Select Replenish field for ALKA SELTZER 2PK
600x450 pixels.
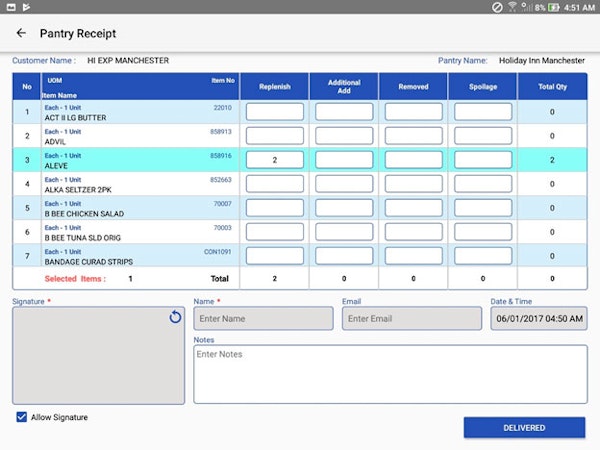tap(275, 184)
